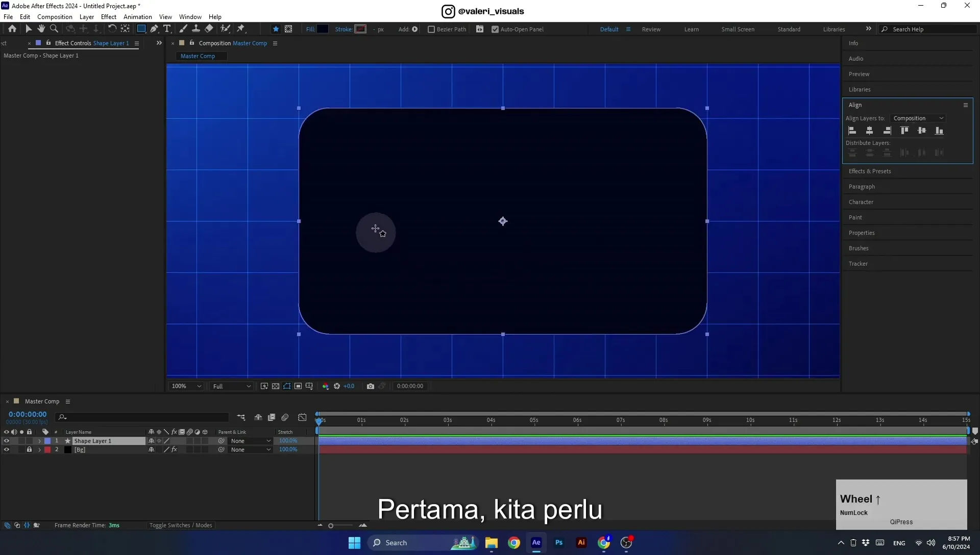Expand the [Bg] layer properties

pos(39,449)
